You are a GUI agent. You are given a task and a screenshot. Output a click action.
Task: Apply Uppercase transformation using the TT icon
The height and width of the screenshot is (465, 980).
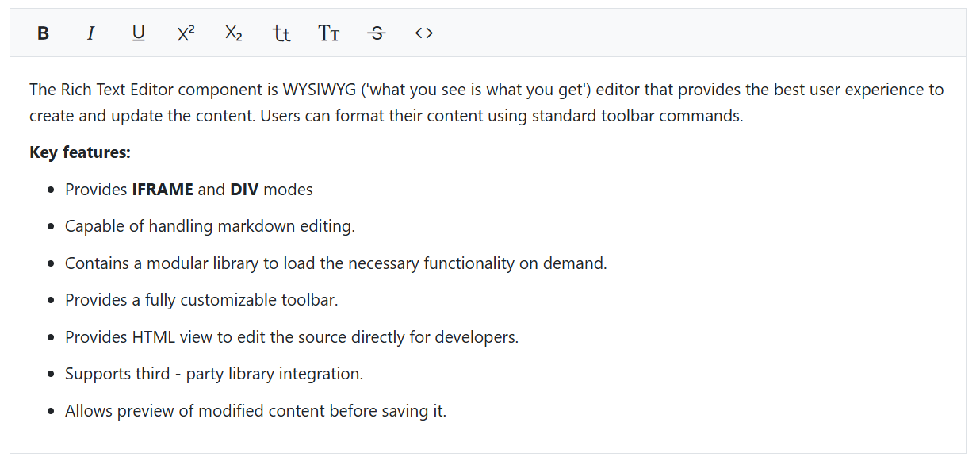[328, 33]
